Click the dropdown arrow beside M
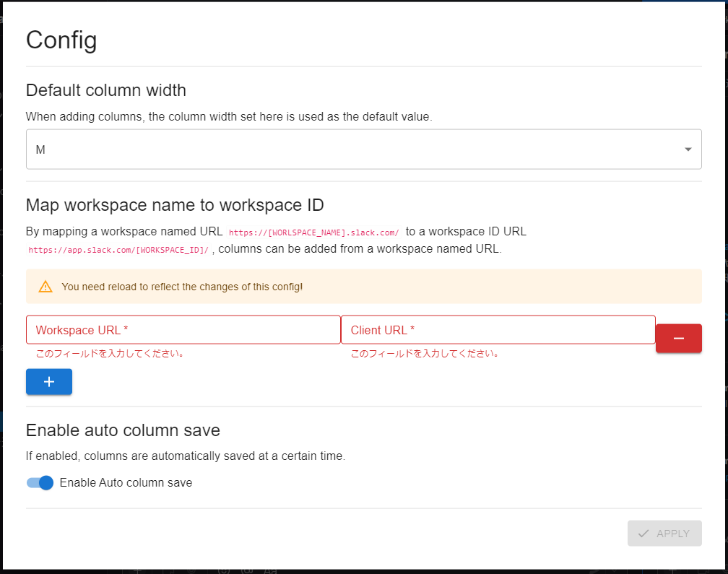This screenshot has width=728, height=574. (688, 149)
